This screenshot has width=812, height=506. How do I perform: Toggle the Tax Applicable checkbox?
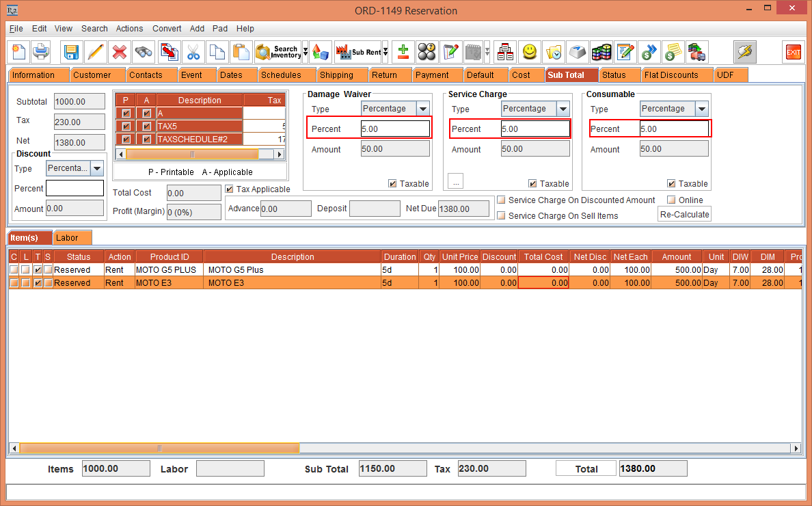230,189
